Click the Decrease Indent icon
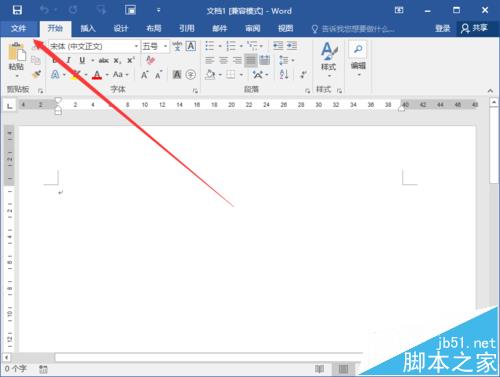 coord(278,46)
